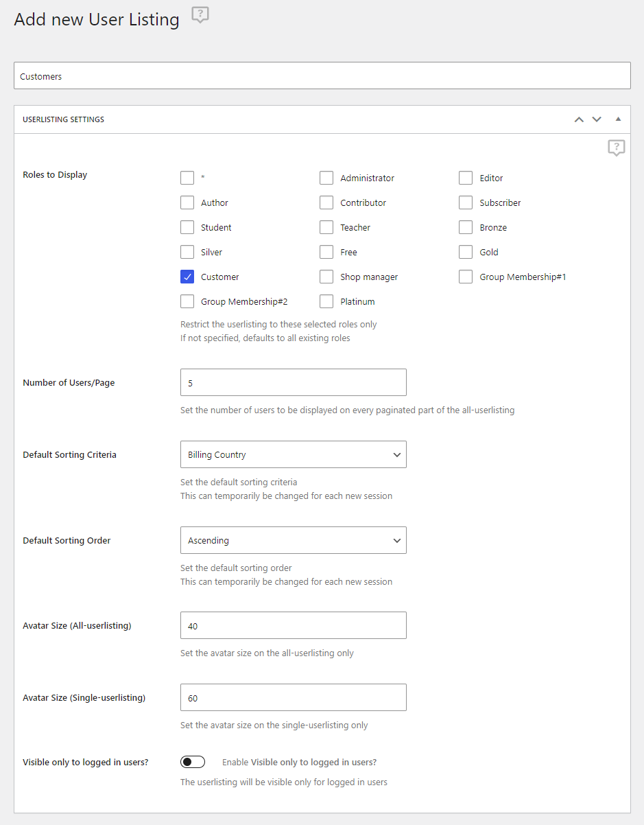Open Default Sorting Criteria dropdown
644x825 pixels.
tap(294, 454)
